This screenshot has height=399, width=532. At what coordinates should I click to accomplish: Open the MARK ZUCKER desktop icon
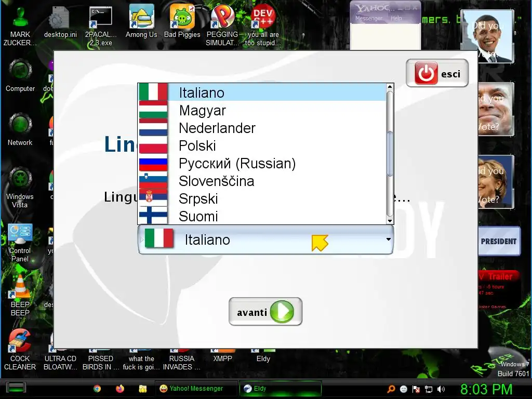click(20, 26)
